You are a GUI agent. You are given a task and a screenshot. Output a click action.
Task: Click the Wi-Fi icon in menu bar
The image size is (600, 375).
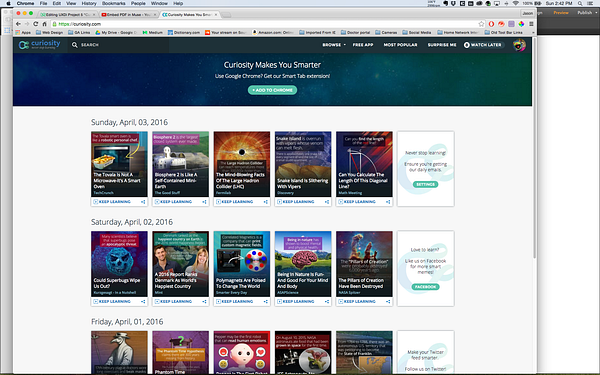515,3
